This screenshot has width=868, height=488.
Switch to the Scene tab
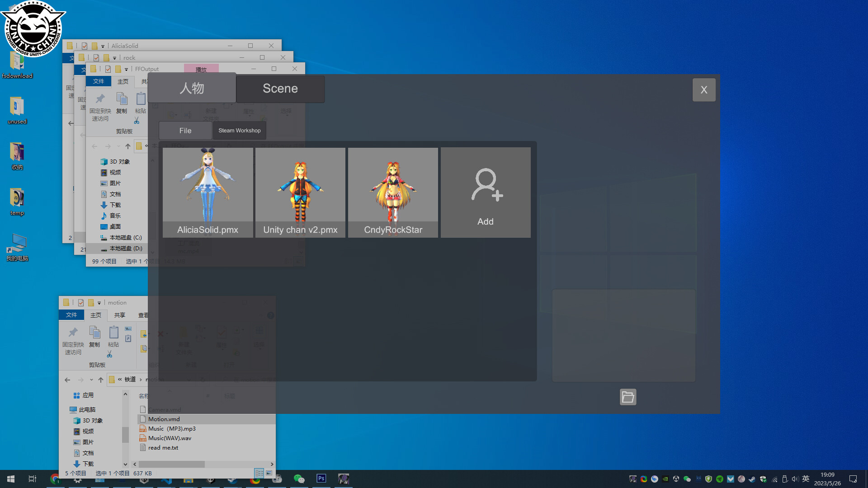click(x=280, y=89)
